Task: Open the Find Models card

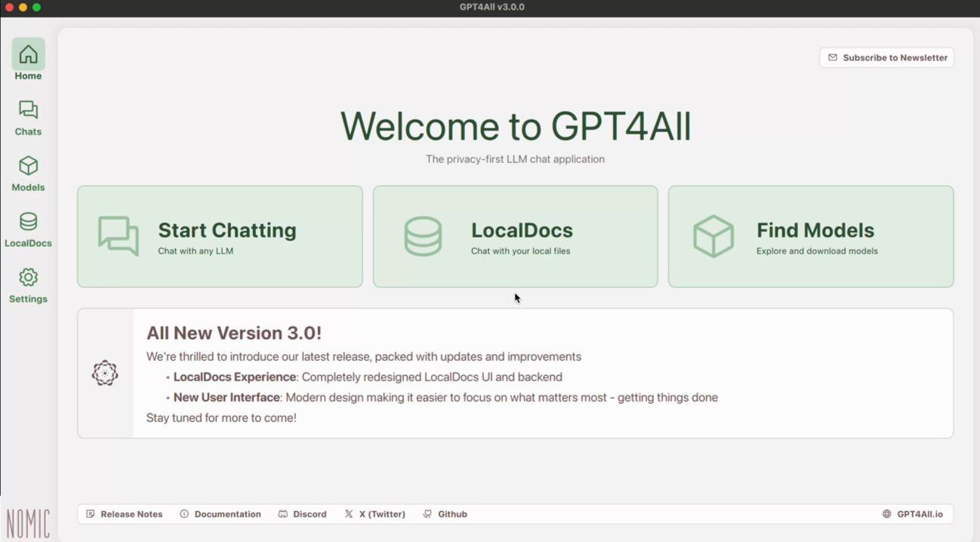Action: 810,236
